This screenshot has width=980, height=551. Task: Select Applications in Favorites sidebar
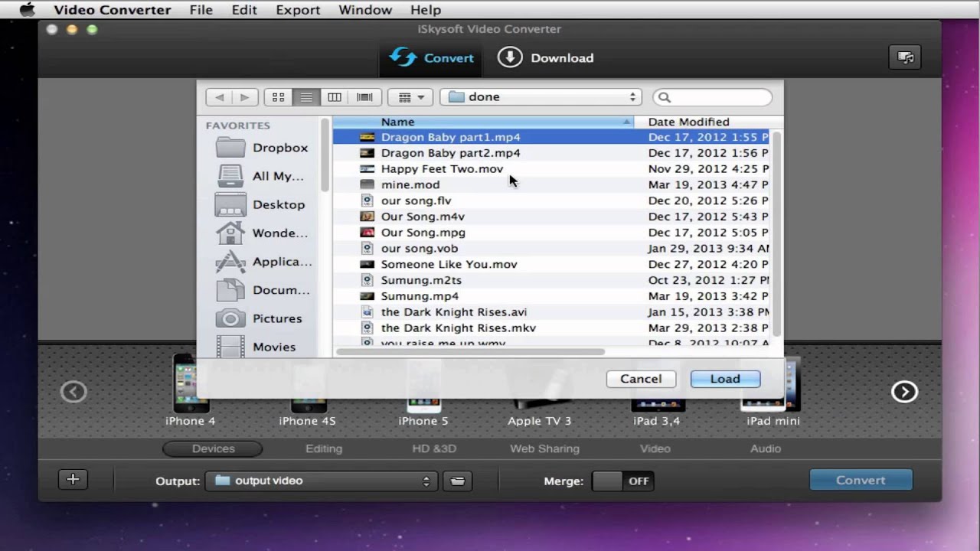tap(262, 262)
